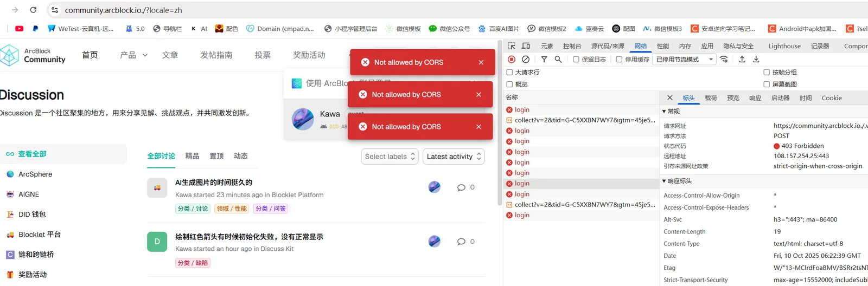The height and width of the screenshot is (286, 868).
Task: Toggle the network filter funnel icon
Action: coord(544,59)
